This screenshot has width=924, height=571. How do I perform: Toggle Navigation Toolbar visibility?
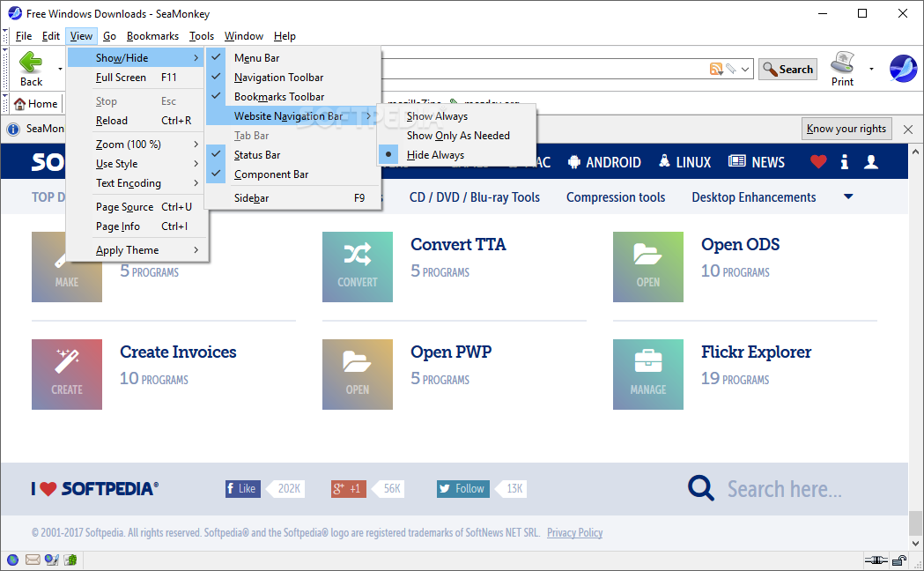click(x=292, y=78)
